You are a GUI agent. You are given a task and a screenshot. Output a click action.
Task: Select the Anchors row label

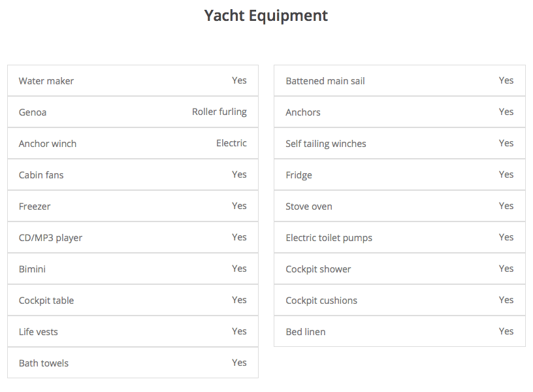click(303, 112)
